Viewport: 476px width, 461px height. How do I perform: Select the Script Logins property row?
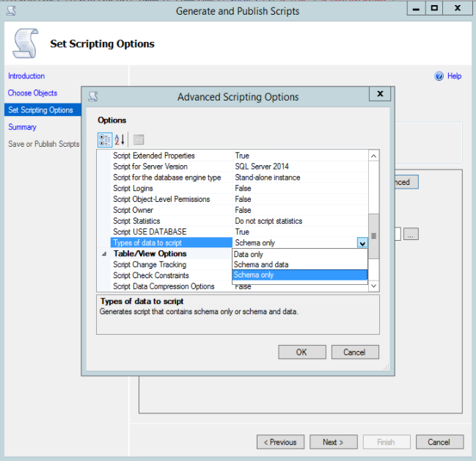(x=133, y=189)
